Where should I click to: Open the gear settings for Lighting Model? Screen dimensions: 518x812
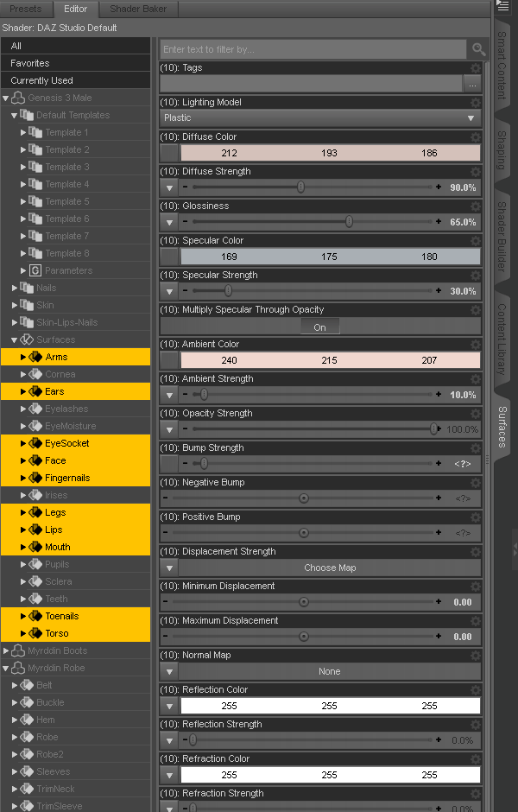(x=475, y=103)
